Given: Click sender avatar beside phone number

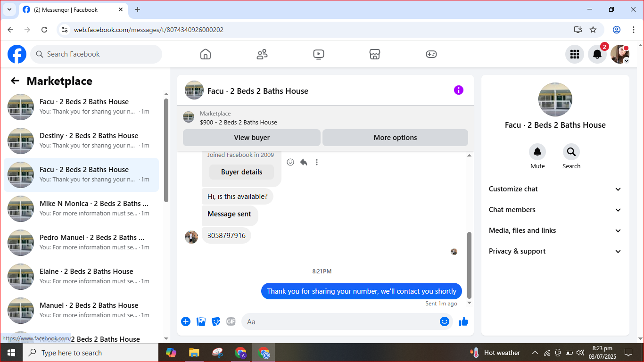Looking at the screenshot, I should [x=191, y=237].
